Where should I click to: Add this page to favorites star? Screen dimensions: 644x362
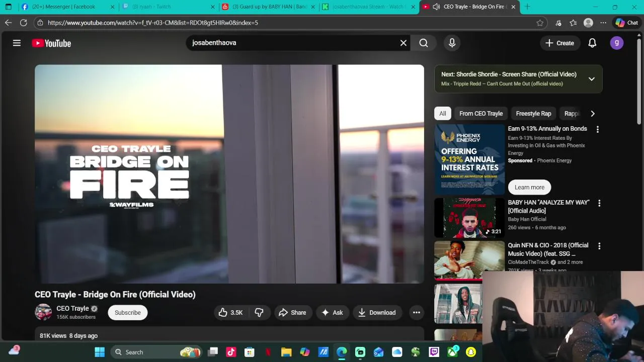[x=540, y=23]
